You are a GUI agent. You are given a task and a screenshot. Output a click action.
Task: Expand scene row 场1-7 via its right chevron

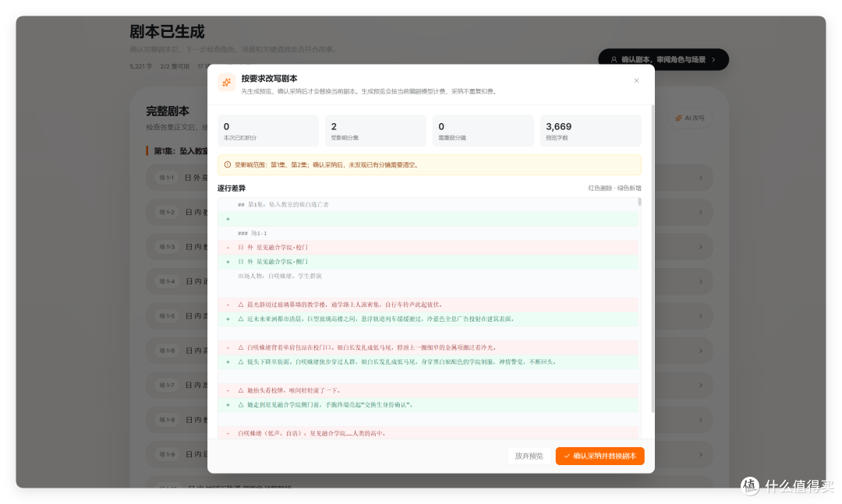[701, 386]
